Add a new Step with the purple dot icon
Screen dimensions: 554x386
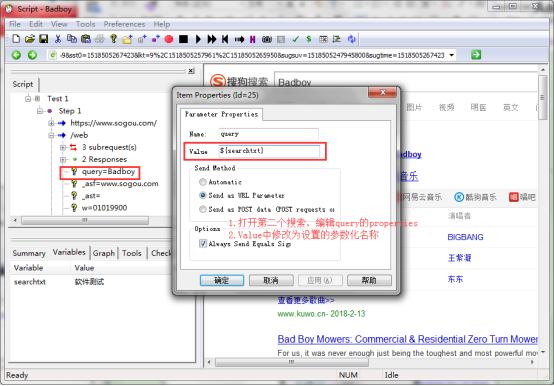coord(155,39)
